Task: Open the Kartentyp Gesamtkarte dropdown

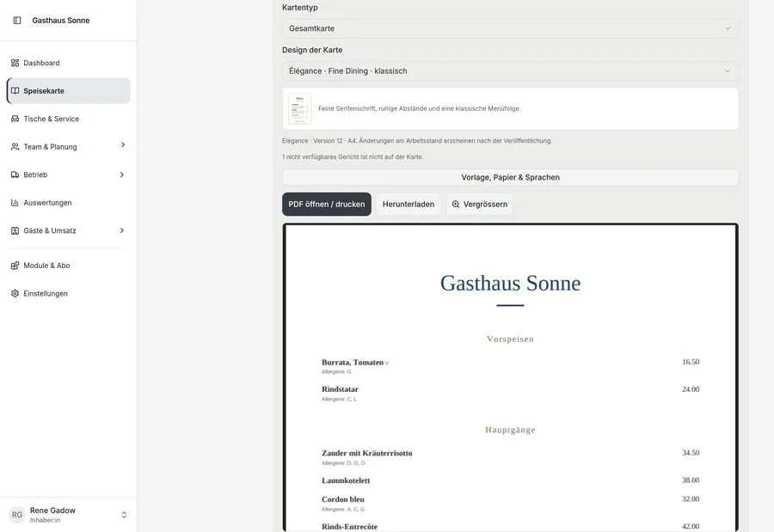Action: pyautogui.click(x=510, y=28)
